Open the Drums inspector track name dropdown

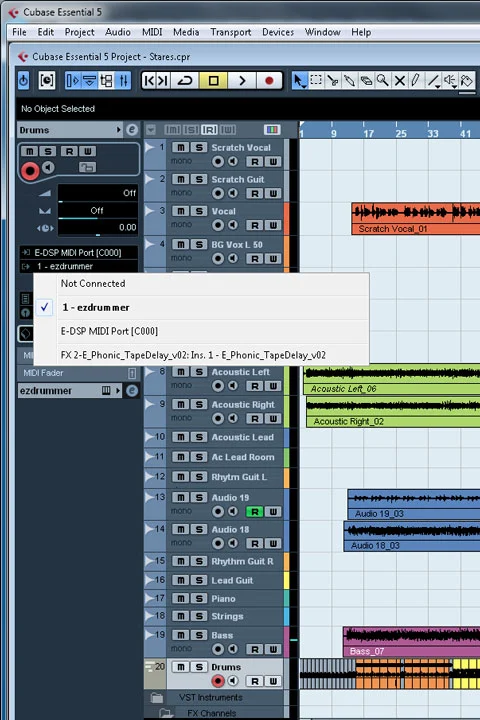(118, 130)
